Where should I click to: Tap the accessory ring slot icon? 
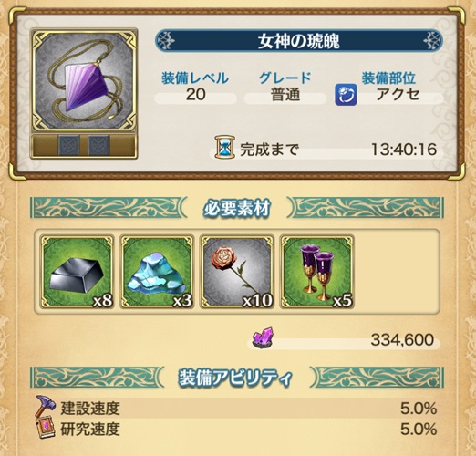coord(346,95)
